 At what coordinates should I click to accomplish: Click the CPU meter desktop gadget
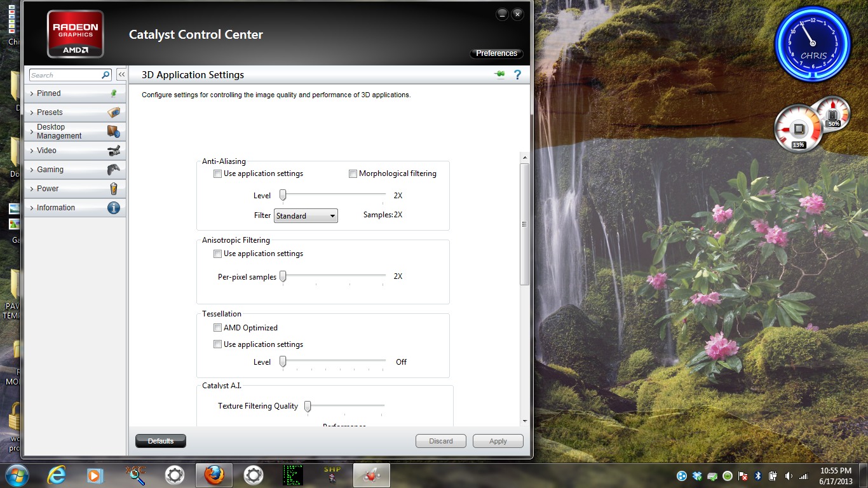point(798,130)
